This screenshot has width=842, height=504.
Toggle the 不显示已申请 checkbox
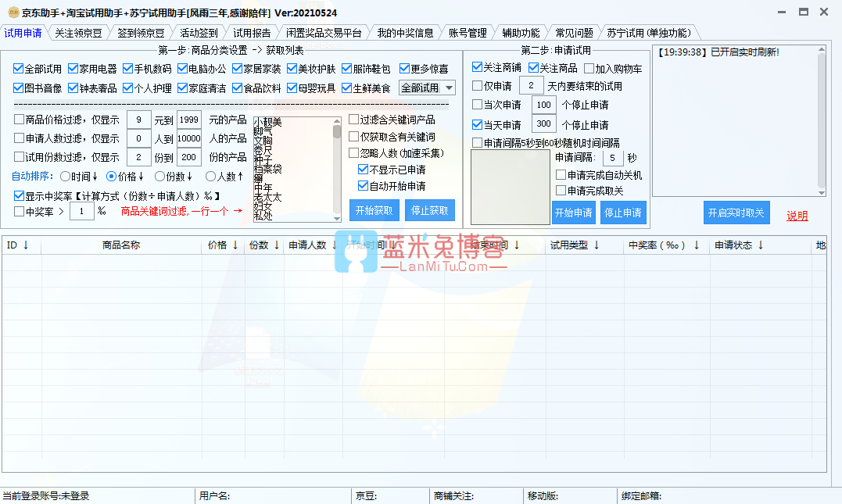(x=363, y=170)
